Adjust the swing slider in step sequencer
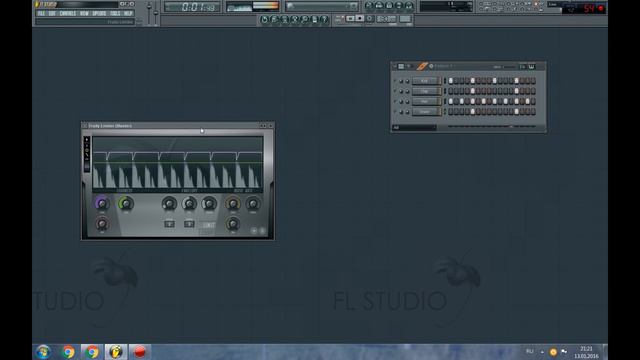 tap(509, 67)
